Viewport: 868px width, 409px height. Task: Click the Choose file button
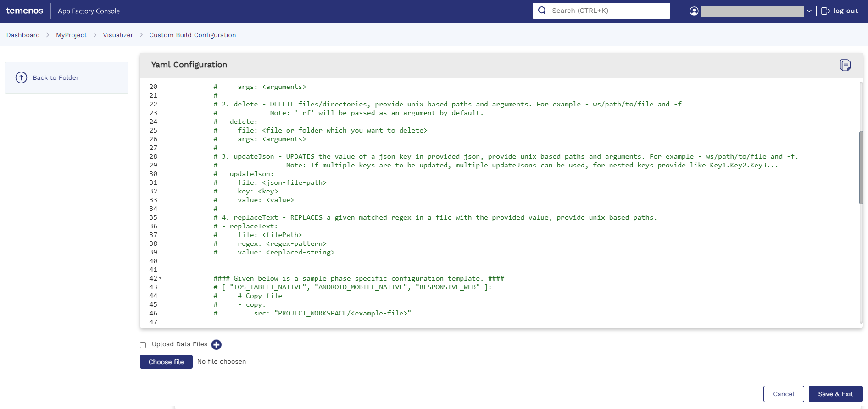tap(166, 362)
